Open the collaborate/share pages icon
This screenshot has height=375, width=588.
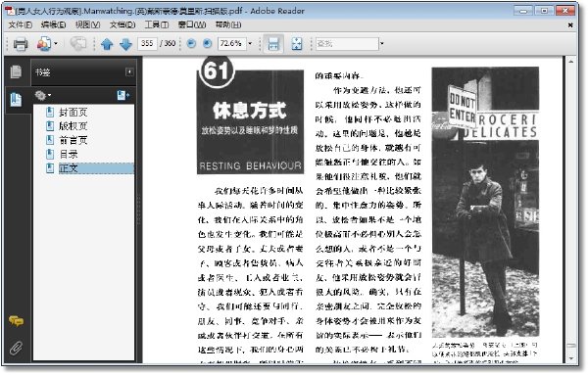pos(44,44)
